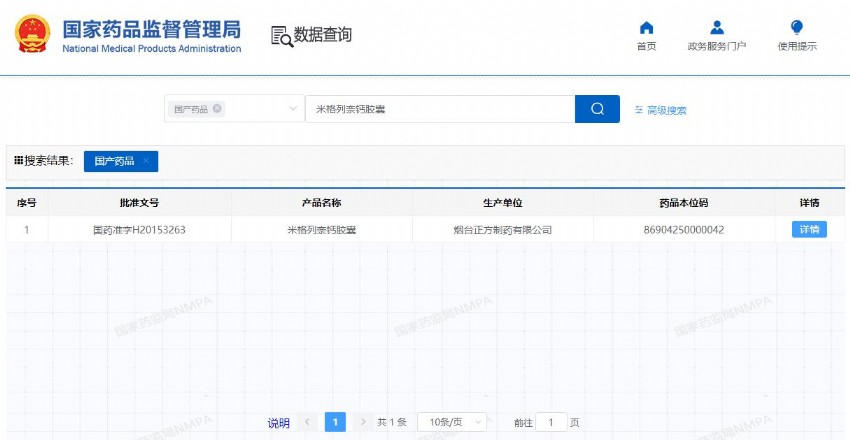Click the search text field containing 米格列奈钙胶囊

440,109
